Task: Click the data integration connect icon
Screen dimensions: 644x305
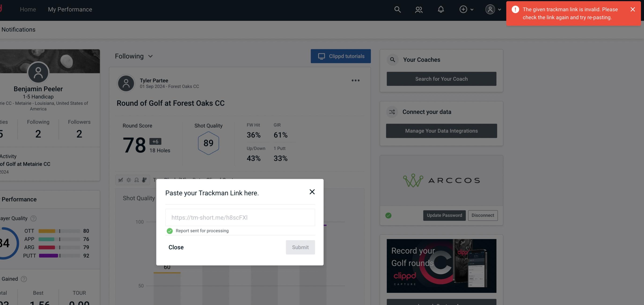Action: (392, 112)
